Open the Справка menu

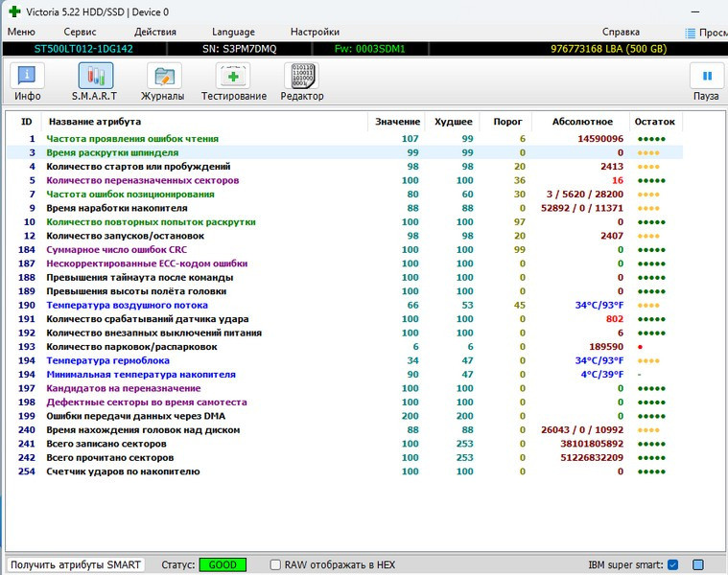pos(621,32)
